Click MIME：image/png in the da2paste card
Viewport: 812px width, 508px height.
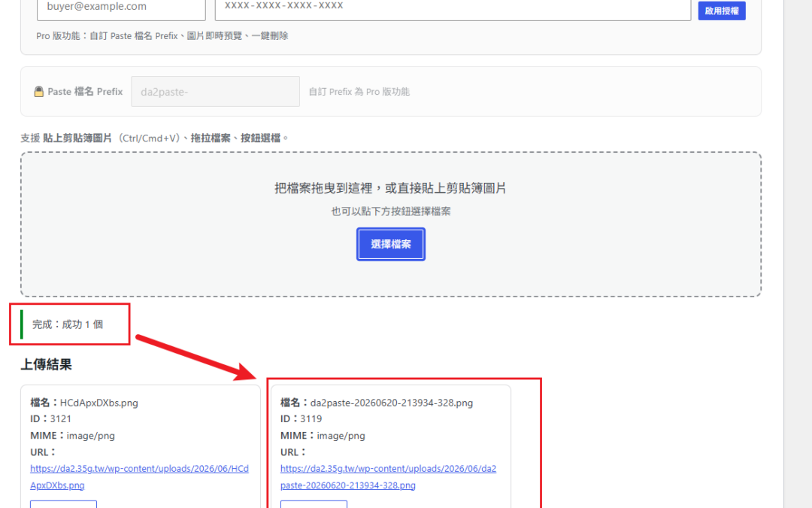pyautogui.click(x=323, y=436)
